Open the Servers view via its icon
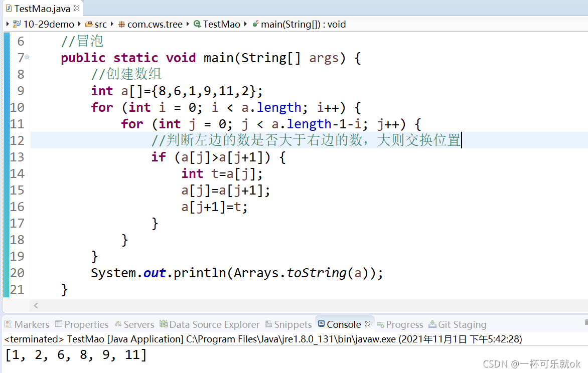Viewport: 588px width, 373px height. (x=118, y=323)
